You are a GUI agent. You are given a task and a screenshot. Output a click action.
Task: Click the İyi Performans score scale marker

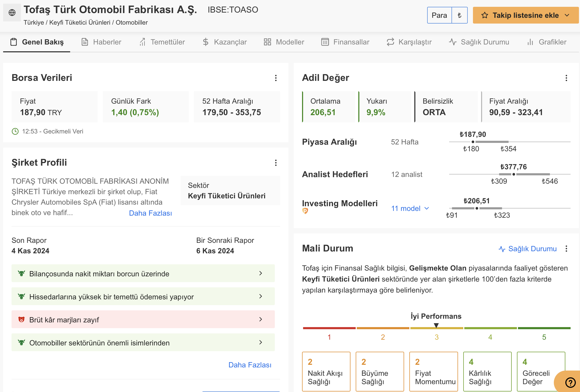point(436,325)
